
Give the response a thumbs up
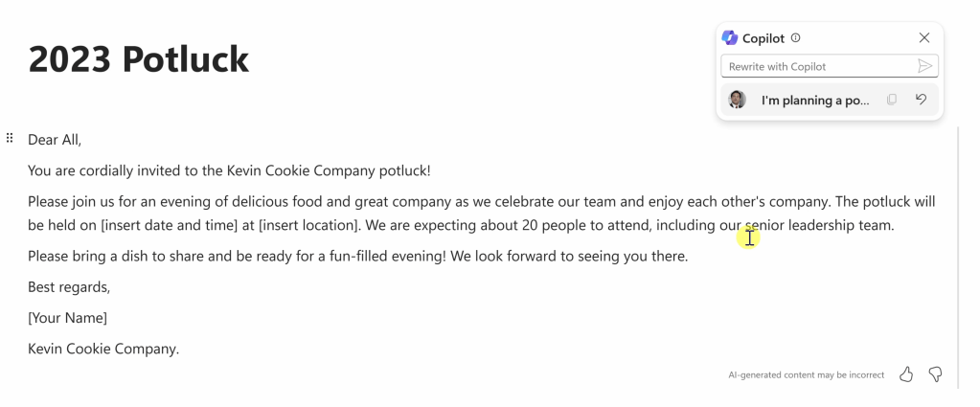(x=906, y=374)
